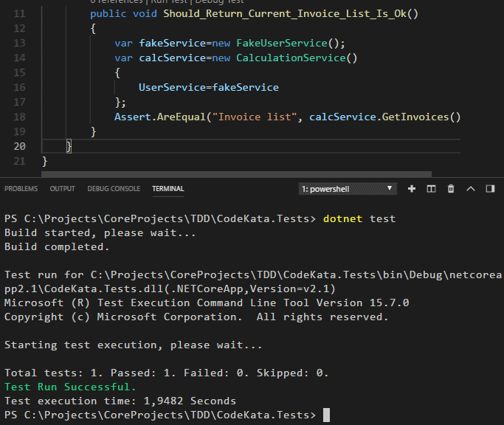Kill the terminal using the trash icon
This screenshot has width=504, height=425.
pos(451,189)
